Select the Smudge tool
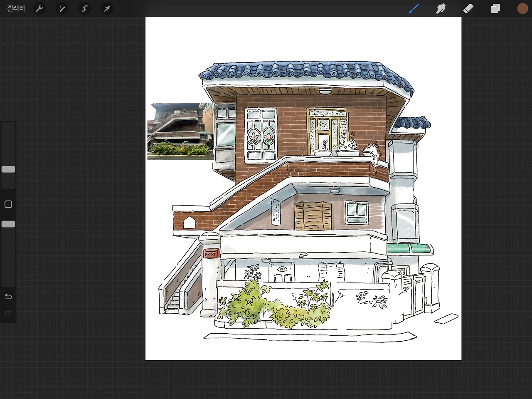This screenshot has width=532, height=399. tap(441, 8)
